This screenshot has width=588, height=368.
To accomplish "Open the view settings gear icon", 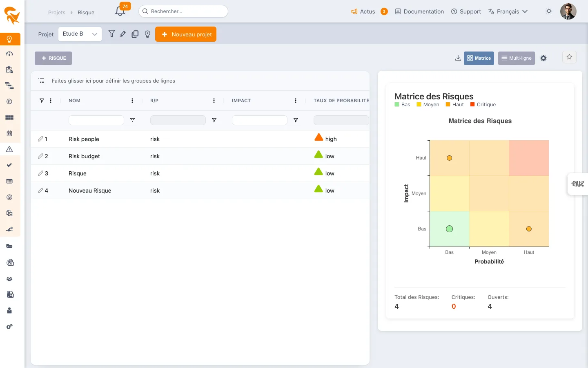I will point(543,58).
